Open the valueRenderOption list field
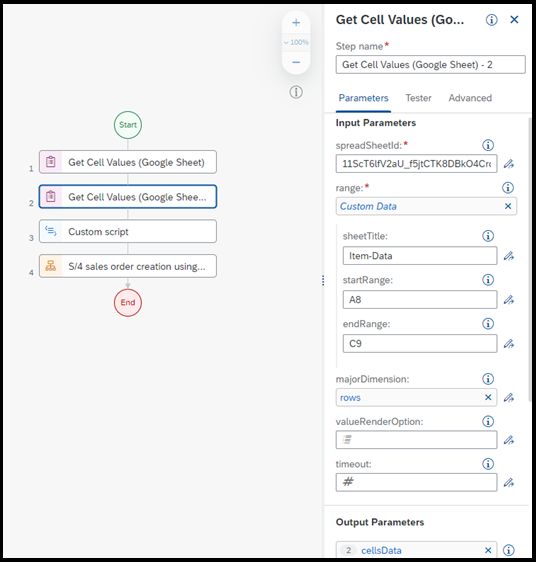 tap(416, 440)
